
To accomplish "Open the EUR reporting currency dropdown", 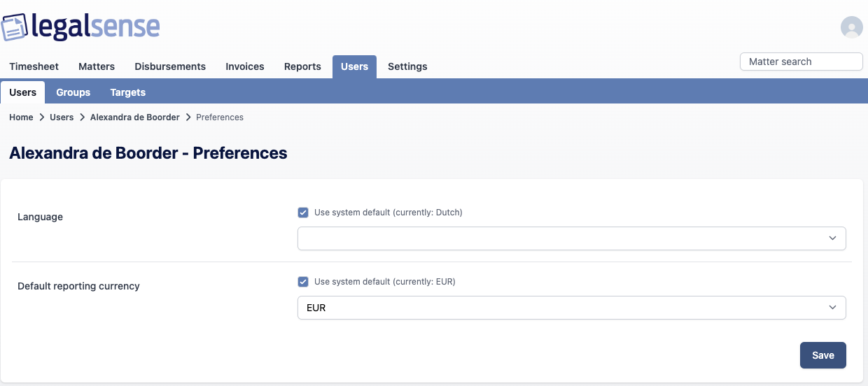I will pyautogui.click(x=571, y=308).
